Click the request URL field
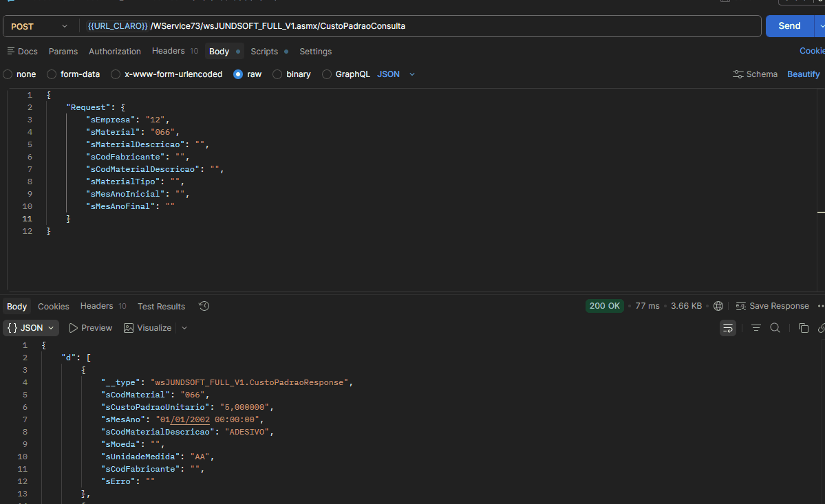825x504 pixels. [421, 26]
